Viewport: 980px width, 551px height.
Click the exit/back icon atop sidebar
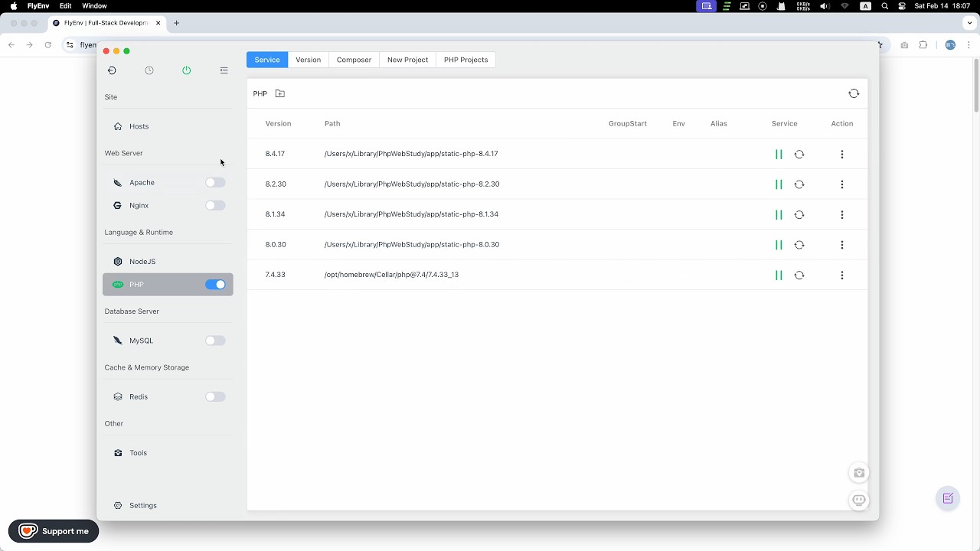click(x=112, y=70)
